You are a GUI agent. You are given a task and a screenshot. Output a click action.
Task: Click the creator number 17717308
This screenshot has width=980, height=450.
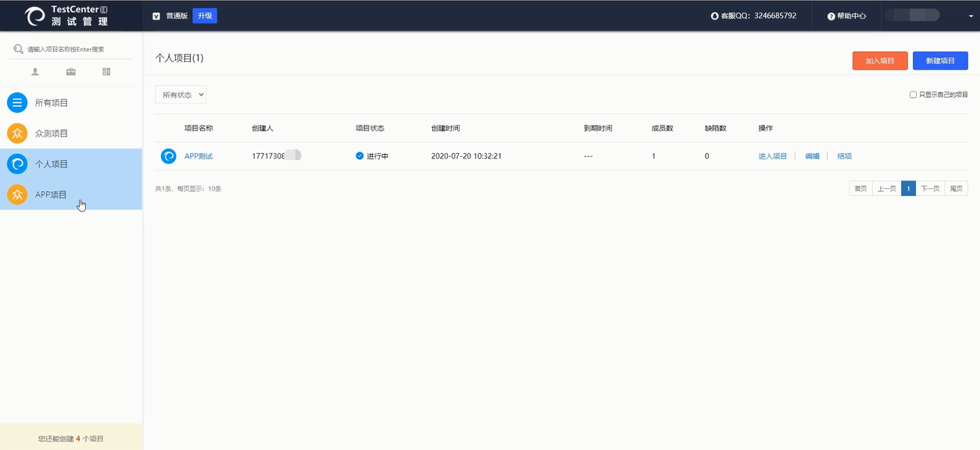[x=268, y=156]
